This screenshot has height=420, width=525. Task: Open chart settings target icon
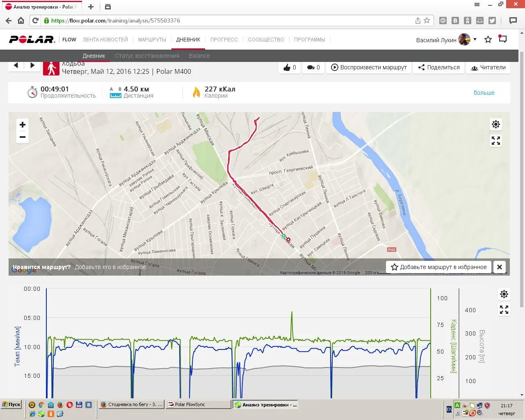pos(504,294)
